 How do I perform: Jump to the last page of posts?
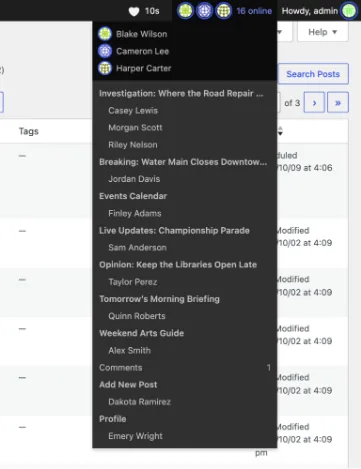(x=338, y=103)
